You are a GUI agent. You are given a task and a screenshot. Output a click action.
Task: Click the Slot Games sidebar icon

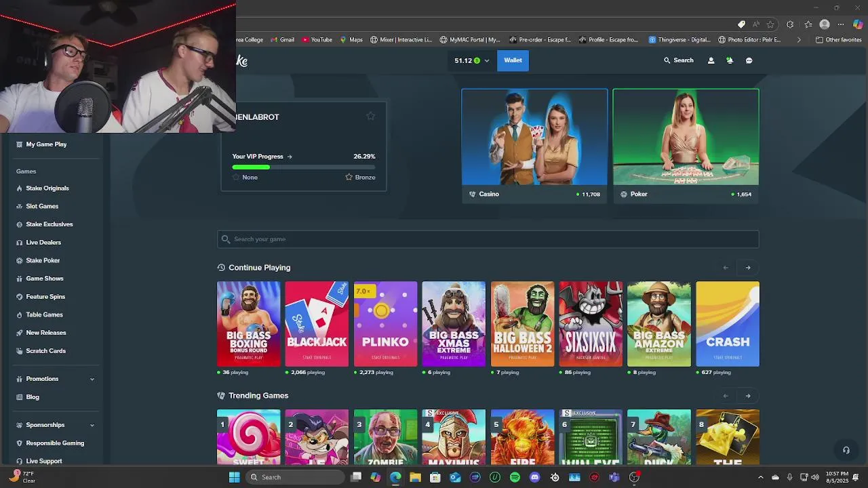(19, 206)
